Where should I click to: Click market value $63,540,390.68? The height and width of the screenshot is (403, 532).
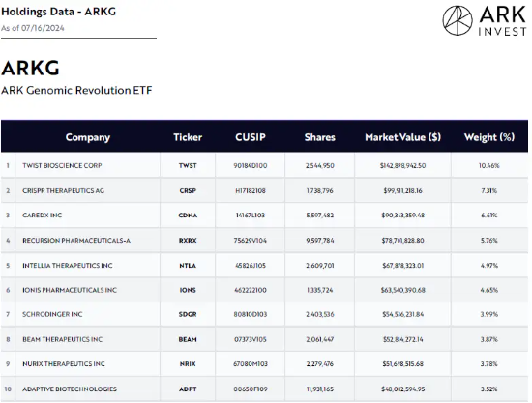point(402,290)
